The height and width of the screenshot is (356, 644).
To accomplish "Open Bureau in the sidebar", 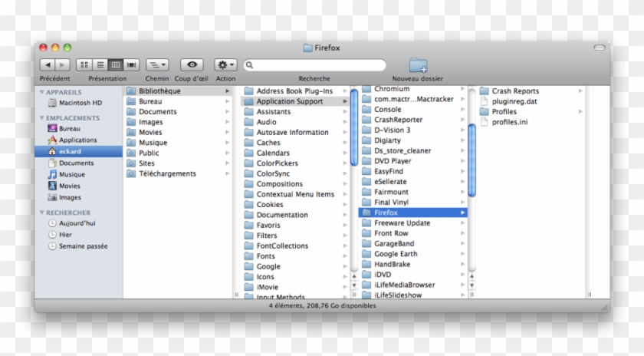I will click(x=78, y=129).
